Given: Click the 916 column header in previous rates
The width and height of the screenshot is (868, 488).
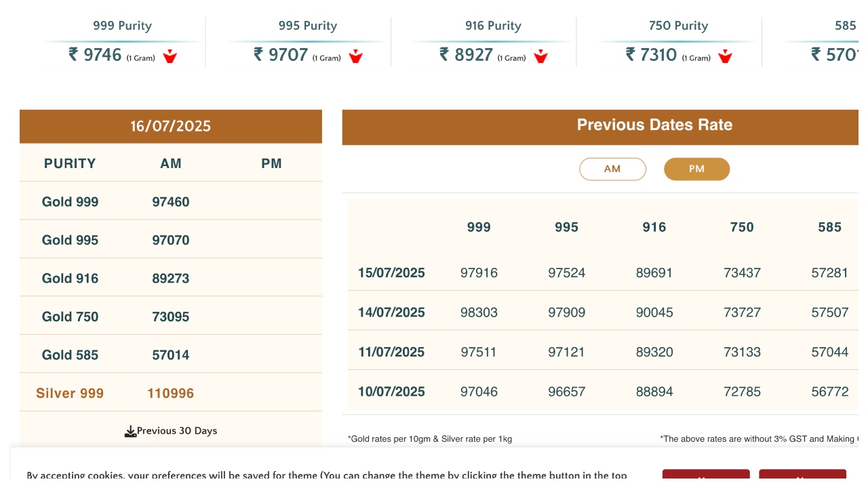Looking at the screenshot, I should click(x=654, y=228).
